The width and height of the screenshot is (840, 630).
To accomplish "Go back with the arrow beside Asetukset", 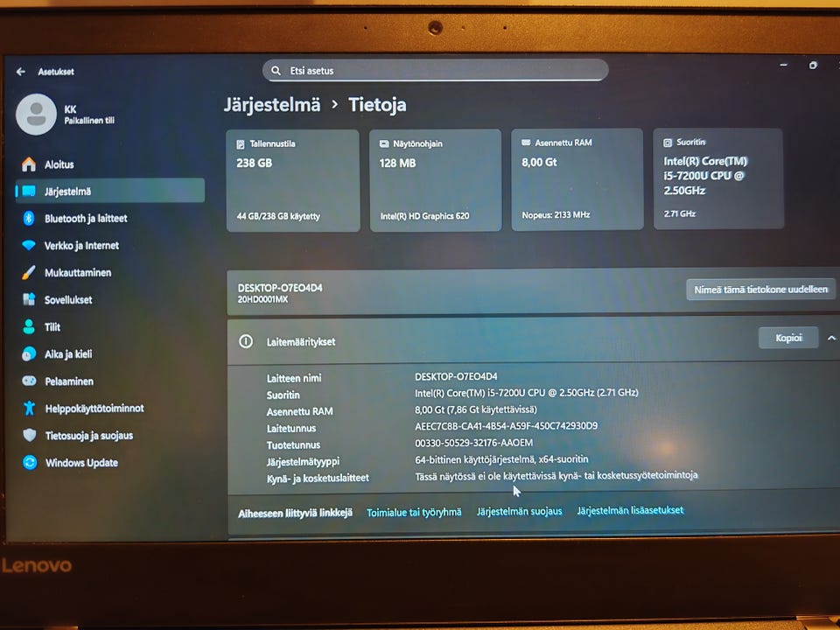I will pyautogui.click(x=20, y=71).
